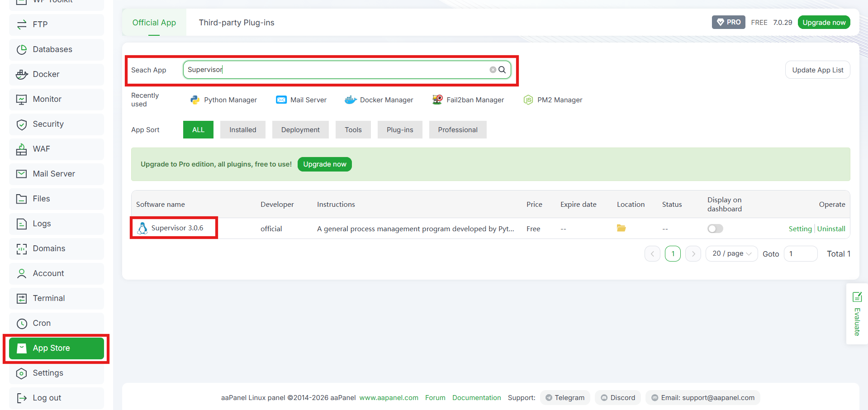Open the Forum footer link
The width and height of the screenshot is (868, 410).
click(x=435, y=398)
